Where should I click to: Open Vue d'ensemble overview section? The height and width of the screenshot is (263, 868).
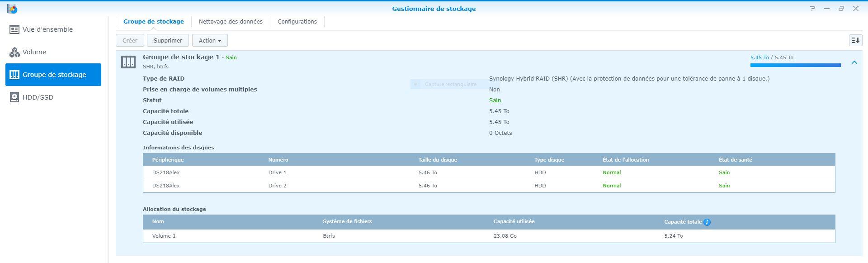pos(47,29)
